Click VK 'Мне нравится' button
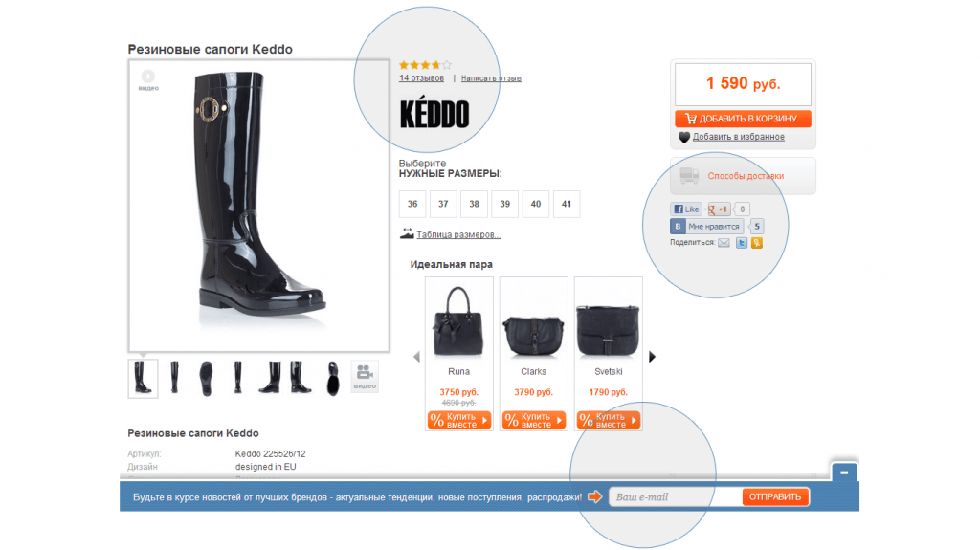The height and width of the screenshot is (550, 980). (x=707, y=227)
